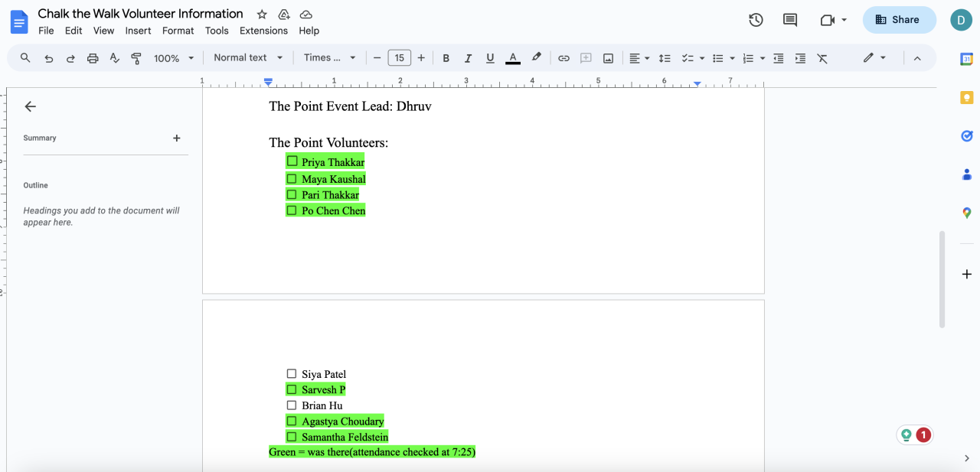Open the Format menu
This screenshot has width=980, height=472.
pos(178,31)
